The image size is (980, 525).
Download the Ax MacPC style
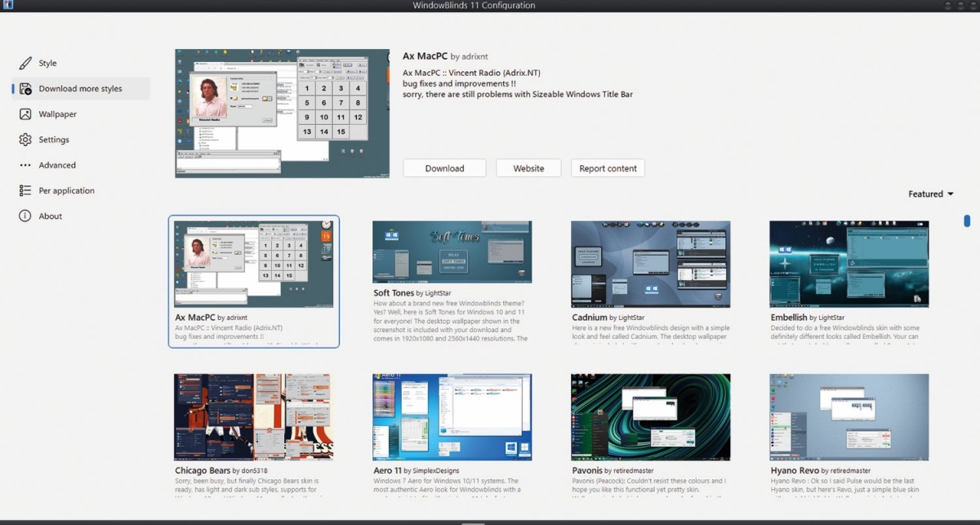[x=444, y=168]
